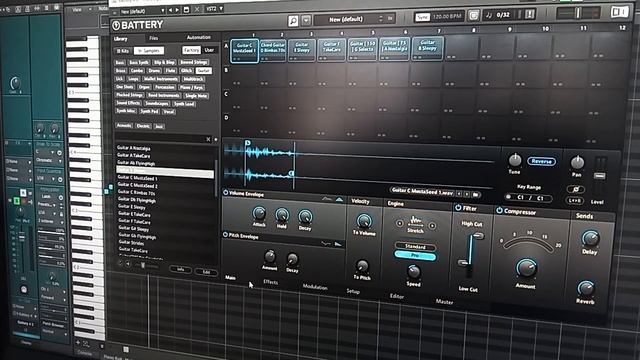Select the 120.00 BPM tempo field
The width and height of the screenshot is (640, 360).
coord(446,17)
